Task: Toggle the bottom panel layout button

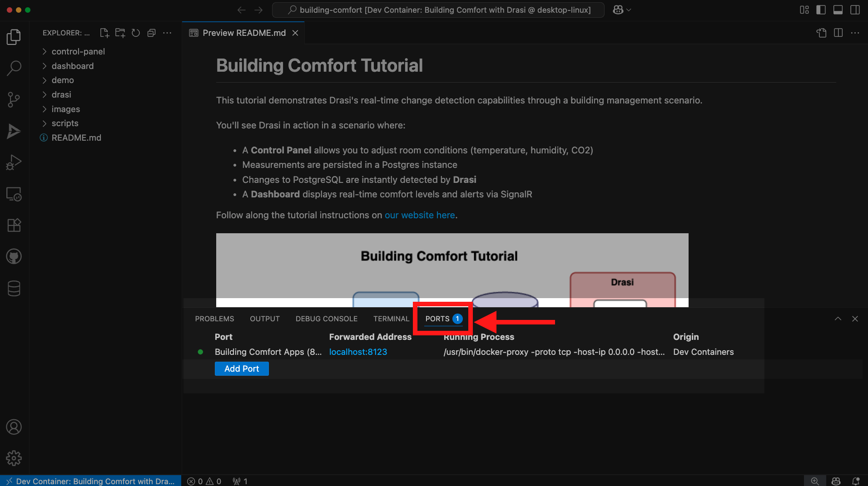Action: coord(838,10)
